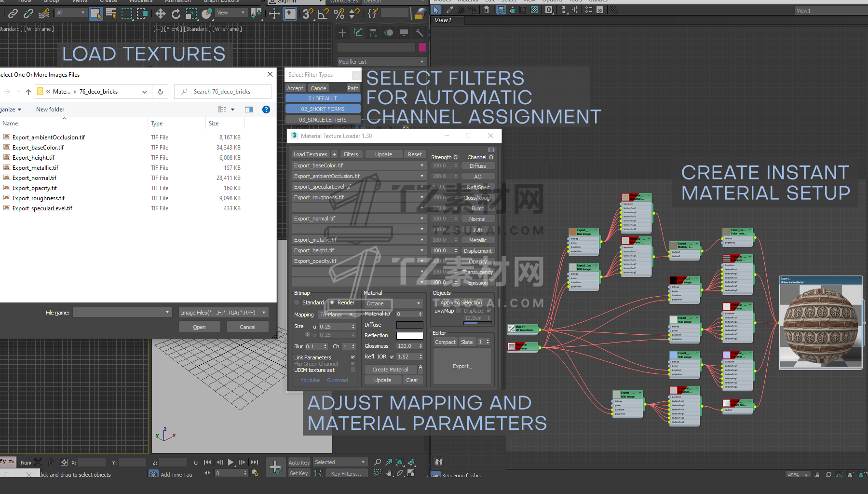Click the Apply to Selection button
The height and width of the screenshot is (494, 868).
pos(461,302)
